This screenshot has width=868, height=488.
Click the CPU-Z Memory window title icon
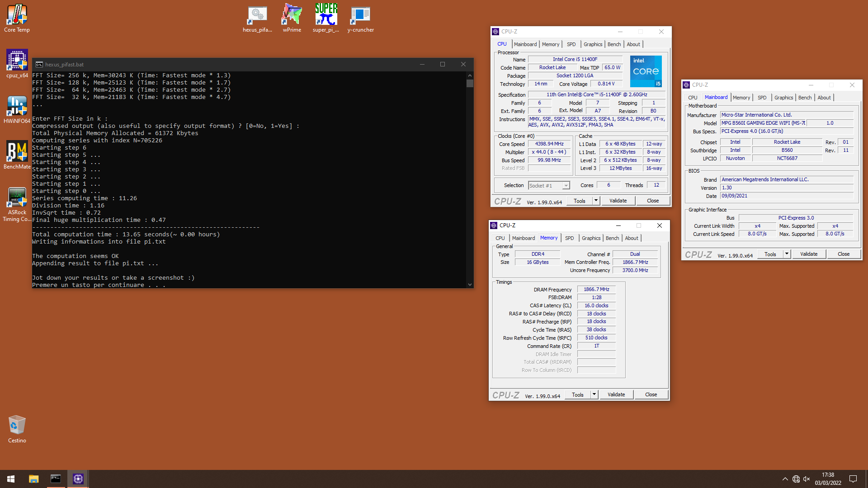[494, 225]
